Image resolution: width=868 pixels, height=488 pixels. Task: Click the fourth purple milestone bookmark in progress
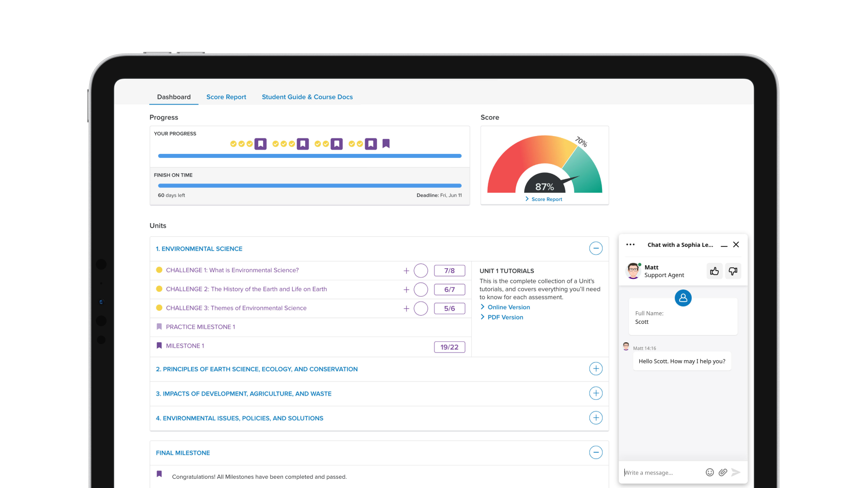pos(371,144)
